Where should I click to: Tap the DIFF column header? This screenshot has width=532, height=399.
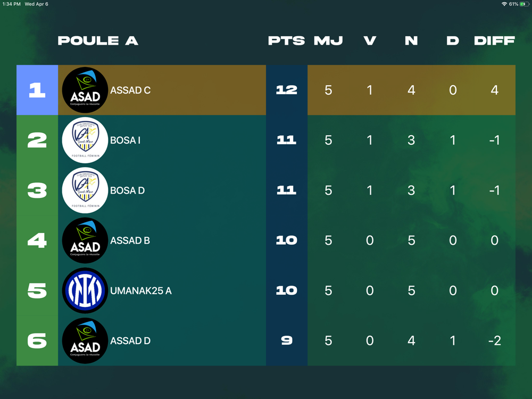pos(494,41)
